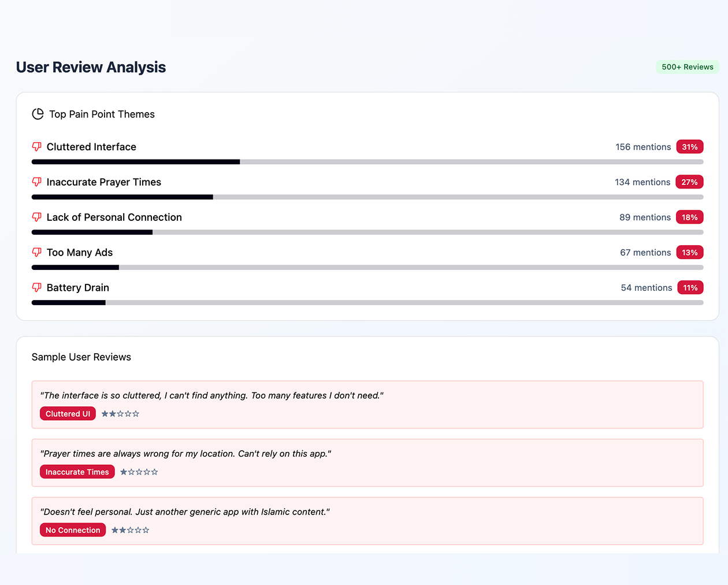Viewport: 728px width, 585px height.
Task: Click the 54 mentions text
Action: [647, 288]
